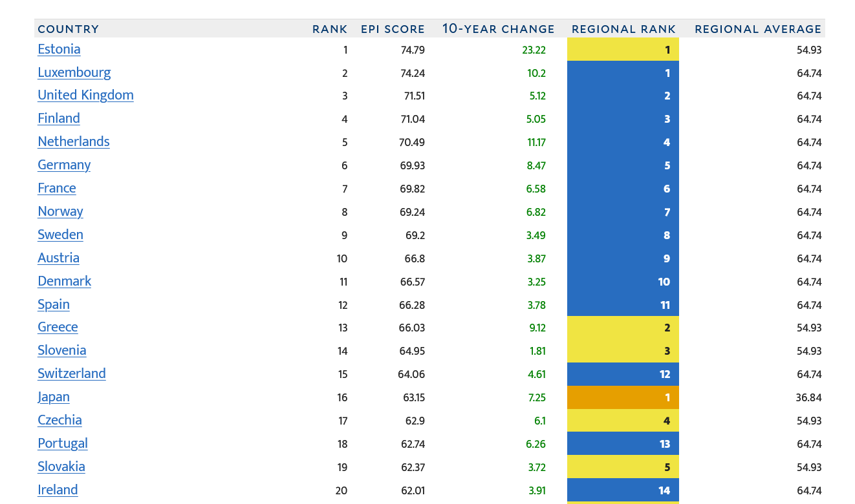The width and height of the screenshot is (855, 504).
Task: Select Estonia's regional average 54.93
Action: click(810, 50)
